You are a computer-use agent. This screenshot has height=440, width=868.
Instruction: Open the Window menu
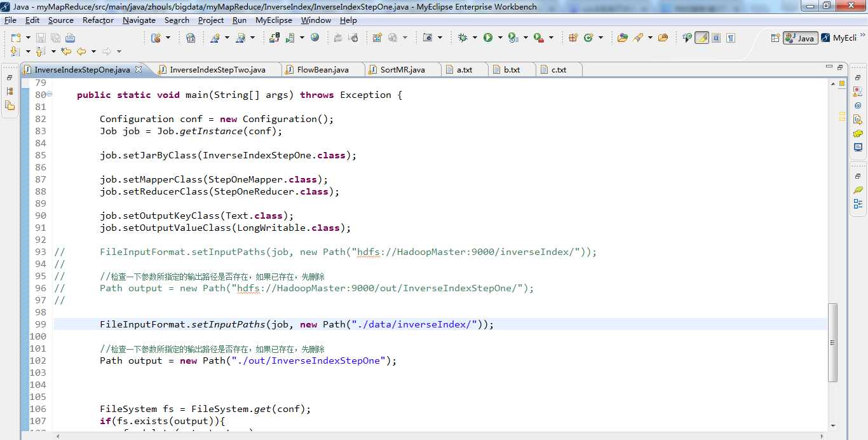tap(316, 20)
